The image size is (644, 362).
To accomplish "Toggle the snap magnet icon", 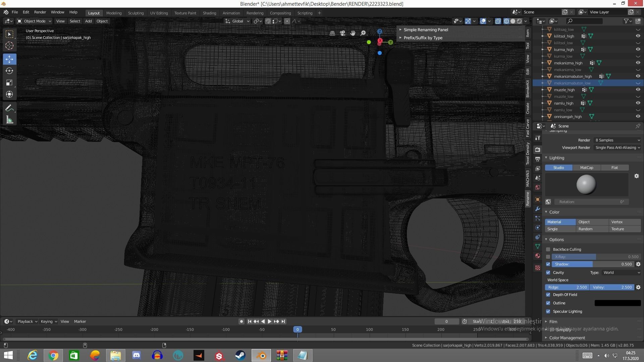I will [x=268, y=21].
